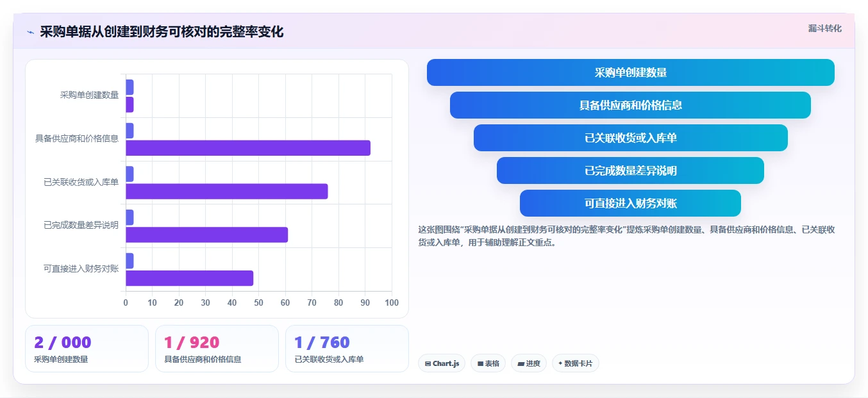Click the lightning icon beside the title

coord(30,32)
